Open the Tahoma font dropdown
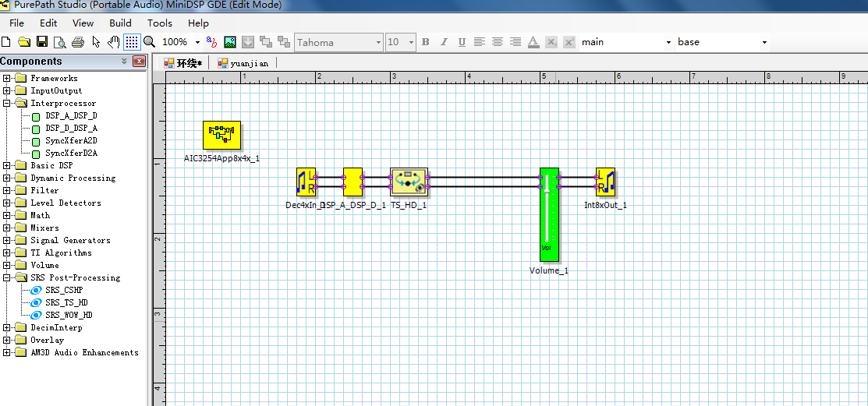868x406 pixels. 379,43
